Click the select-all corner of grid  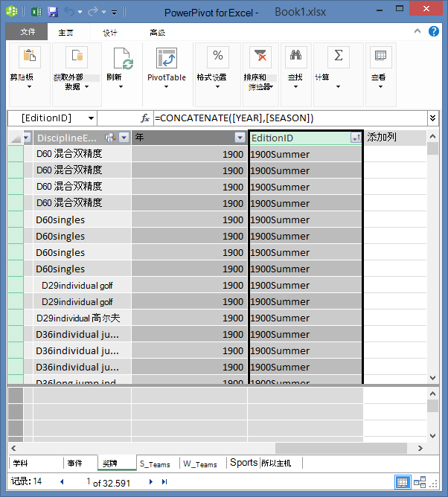pyautogui.click(x=16, y=138)
